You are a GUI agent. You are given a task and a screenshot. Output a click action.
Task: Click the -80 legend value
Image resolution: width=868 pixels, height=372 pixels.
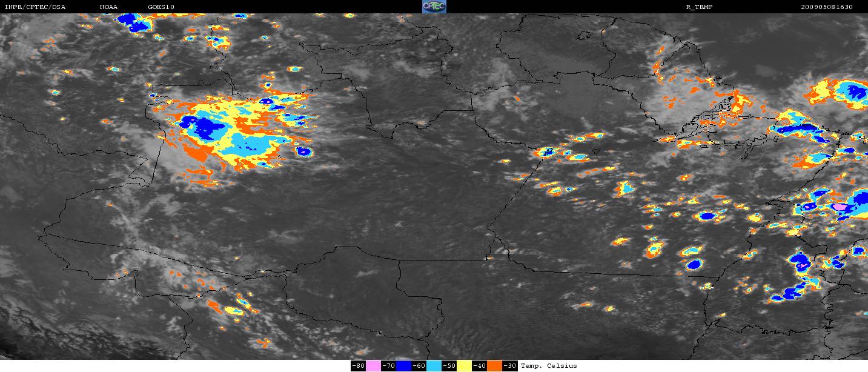coord(358,366)
